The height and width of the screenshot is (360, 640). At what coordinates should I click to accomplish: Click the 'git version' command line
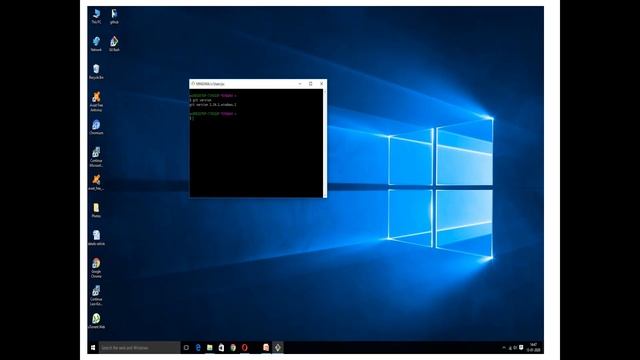click(200, 100)
